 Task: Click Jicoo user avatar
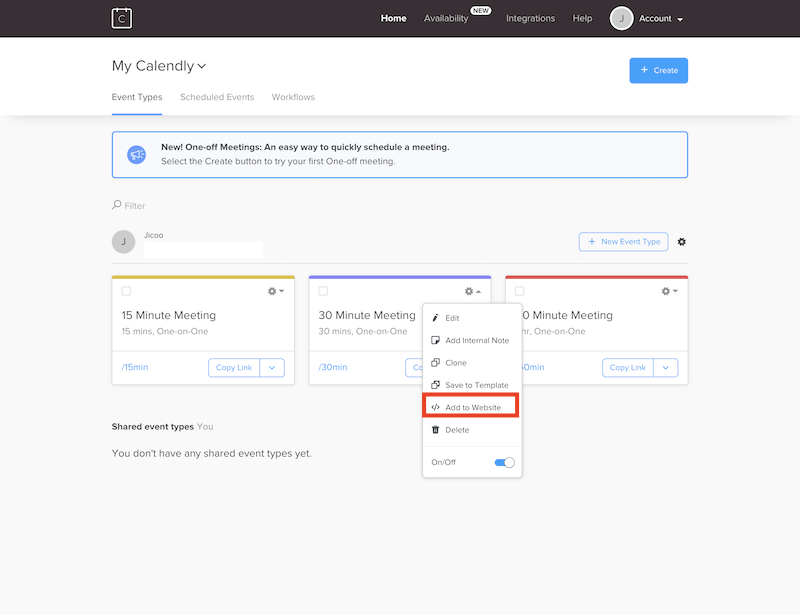click(123, 242)
